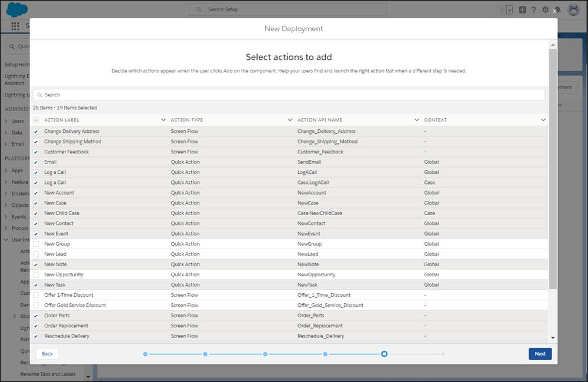Viewport: 588px width, 382px height.
Task: Open Rename Tabs and Labels link
Action: pos(48,374)
